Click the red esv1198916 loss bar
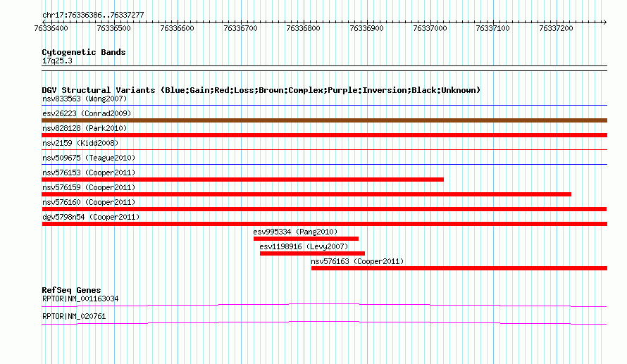The image size is (627, 364). 312,253
